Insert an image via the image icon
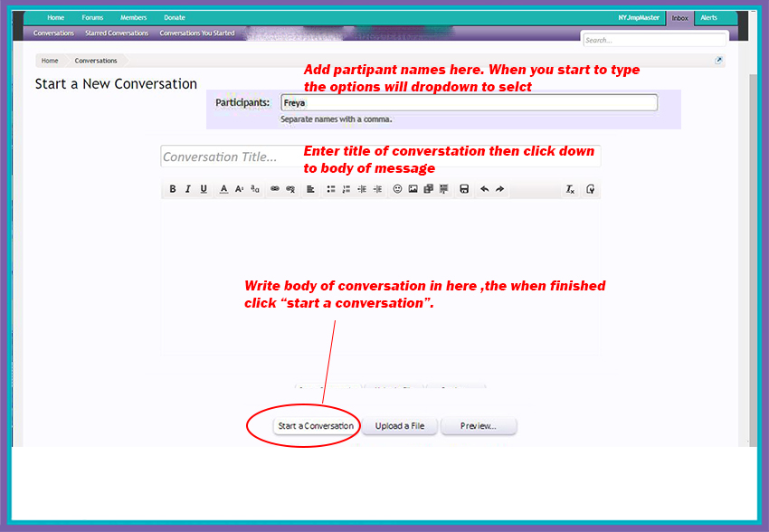 click(413, 189)
